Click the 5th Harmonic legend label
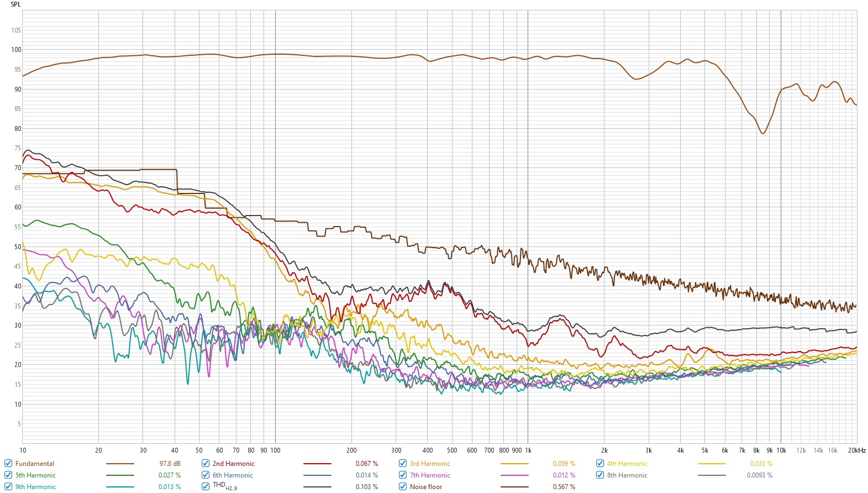This screenshot has height=493, width=868. click(35, 475)
